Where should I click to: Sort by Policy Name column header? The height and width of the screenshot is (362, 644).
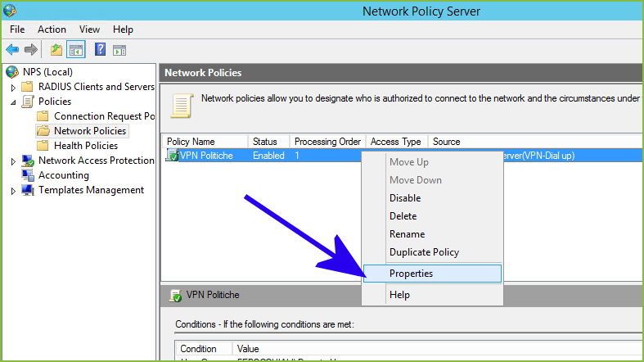[205, 142]
